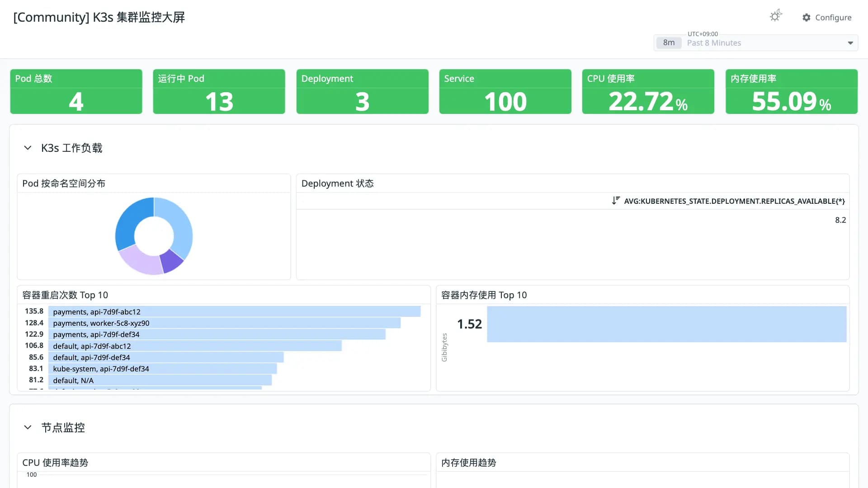This screenshot has height=488, width=868.
Task: Click the 1.52 Gibibytes memory bar
Action: point(666,324)
